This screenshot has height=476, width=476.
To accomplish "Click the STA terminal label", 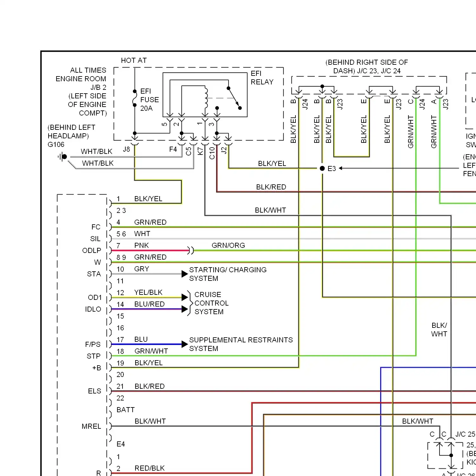I will (x=94, y=274).
